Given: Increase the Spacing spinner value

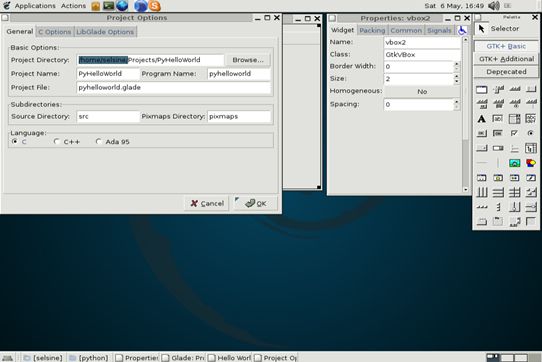Looking at the screenshot, I should click(457, 102).
